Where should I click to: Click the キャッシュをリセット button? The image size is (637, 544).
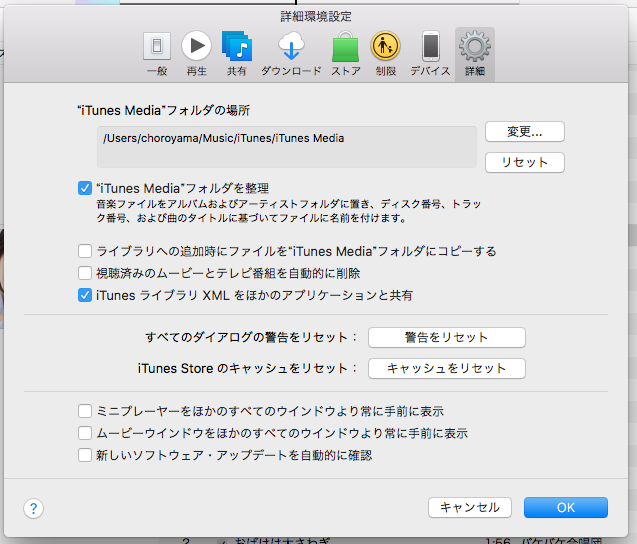[x=446, y=368]
